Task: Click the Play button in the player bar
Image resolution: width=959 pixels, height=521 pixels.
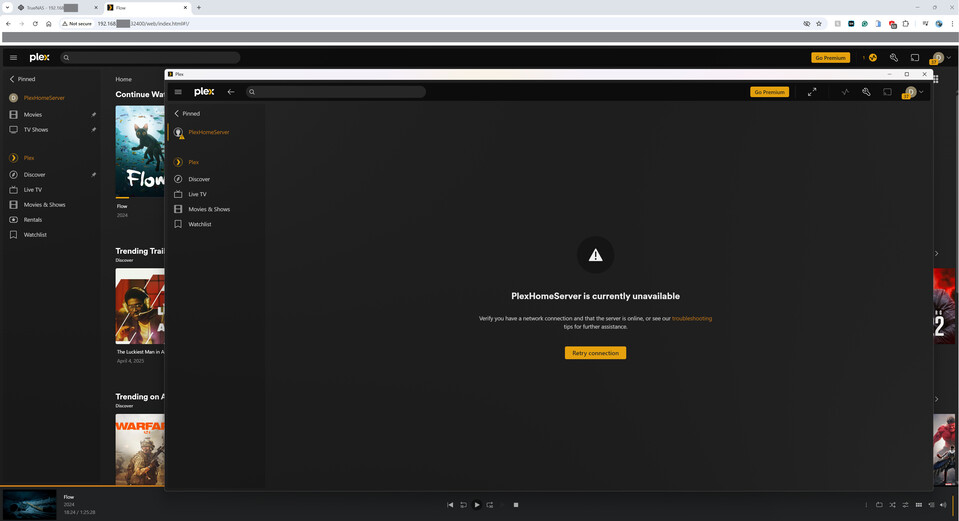Action: tap(477, 505)
